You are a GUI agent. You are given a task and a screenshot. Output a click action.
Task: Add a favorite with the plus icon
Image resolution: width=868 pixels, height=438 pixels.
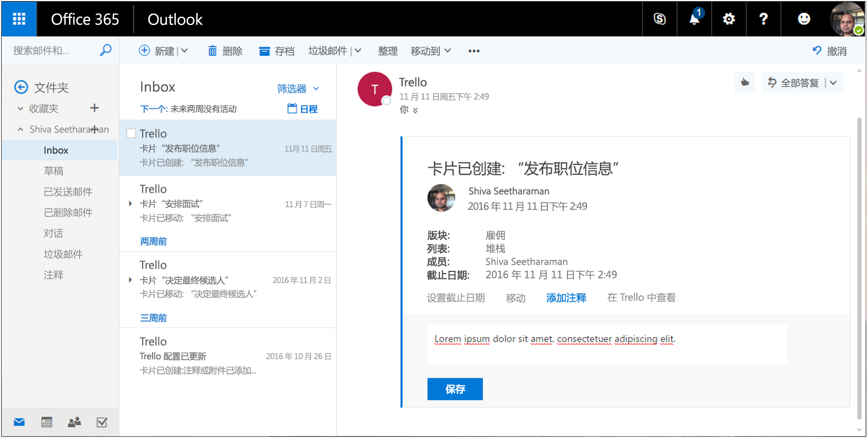pyautogui.click(x=94, y=108)
